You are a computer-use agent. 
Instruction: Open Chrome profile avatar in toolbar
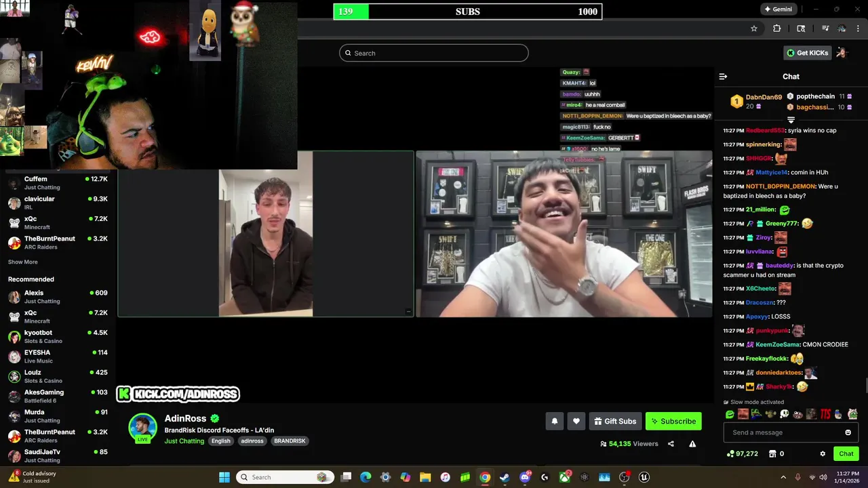842,28
